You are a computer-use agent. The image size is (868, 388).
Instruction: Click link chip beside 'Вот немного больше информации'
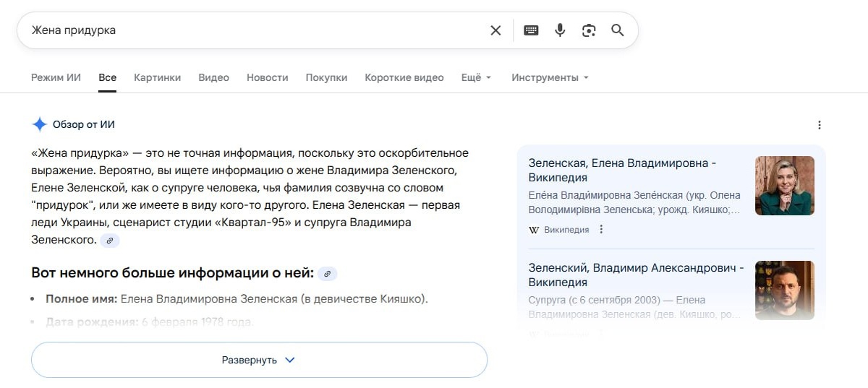click(x=328, y=274)
